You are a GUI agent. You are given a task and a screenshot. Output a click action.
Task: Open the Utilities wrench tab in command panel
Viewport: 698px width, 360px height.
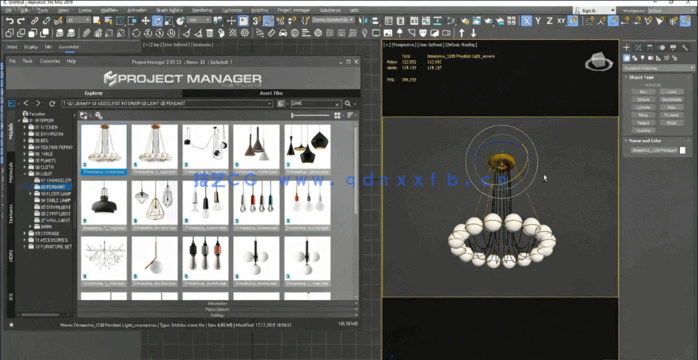(685, 48)
